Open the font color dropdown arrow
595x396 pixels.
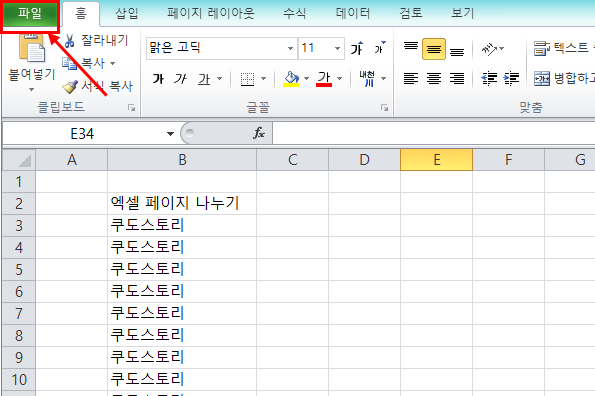[x=340, y=79]
